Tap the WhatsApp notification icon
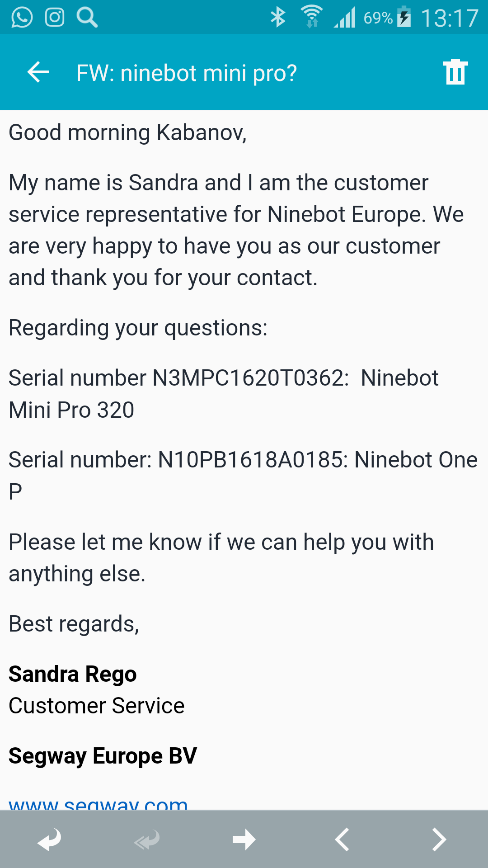 tap(22, 18)
